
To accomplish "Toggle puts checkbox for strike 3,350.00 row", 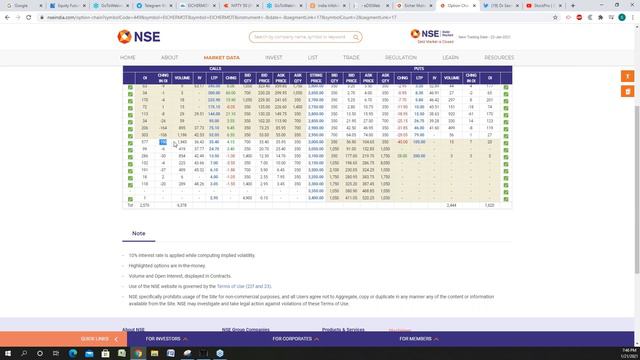I will [x=506, y=192].
